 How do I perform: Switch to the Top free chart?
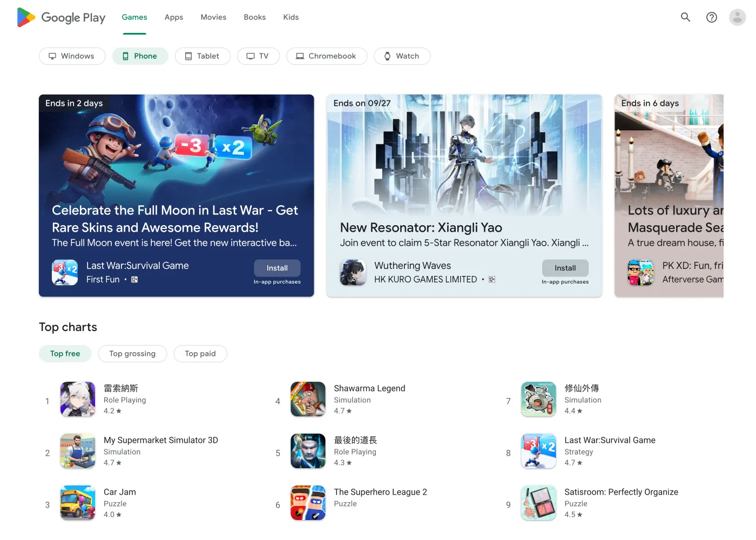click(65, 354)
